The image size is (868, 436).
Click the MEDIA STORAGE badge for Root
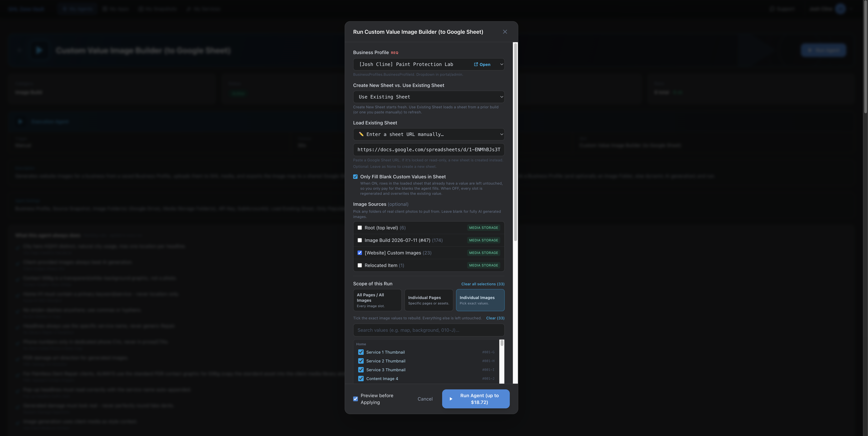483,228
